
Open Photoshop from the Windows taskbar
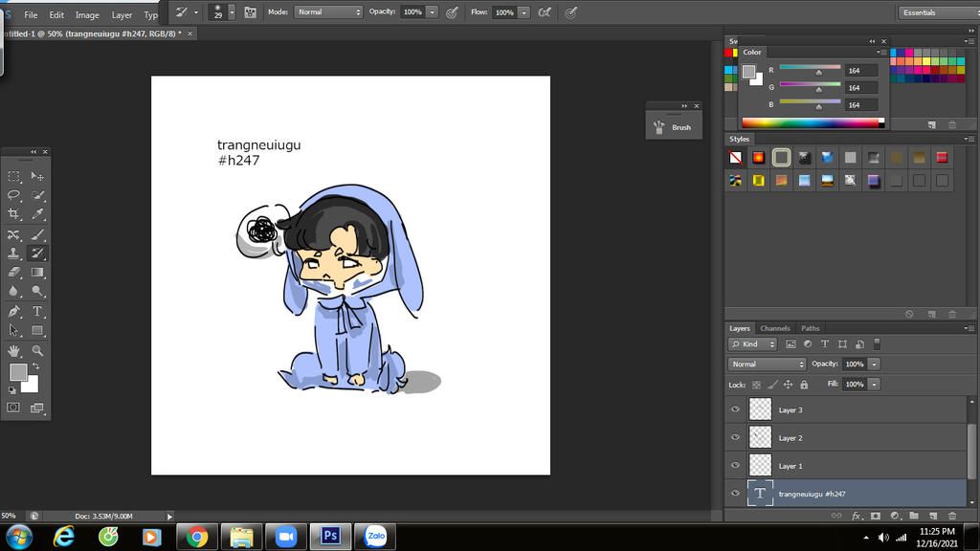(330, 536)
